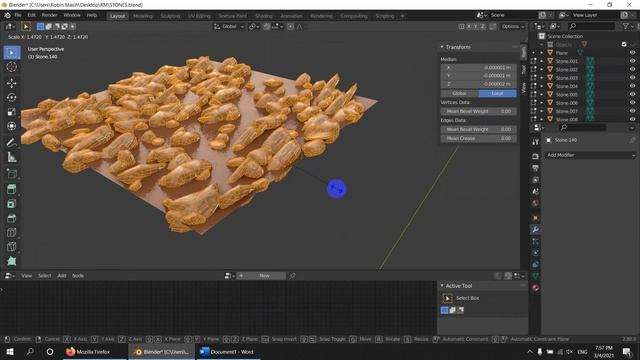Collapse the Active Tool panel
This screenshot has height=360, width=640.
click(442, 286)
